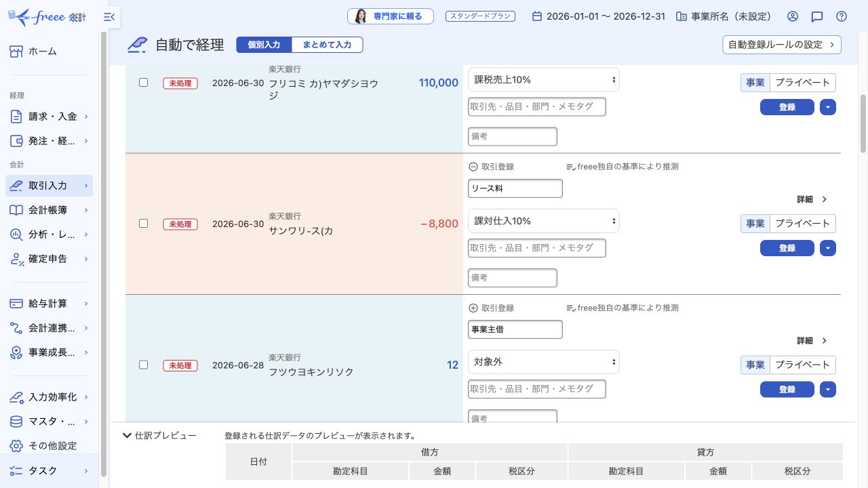Click the マスタ database icon
Screen dimensions: 868x488
pos(17,422)
